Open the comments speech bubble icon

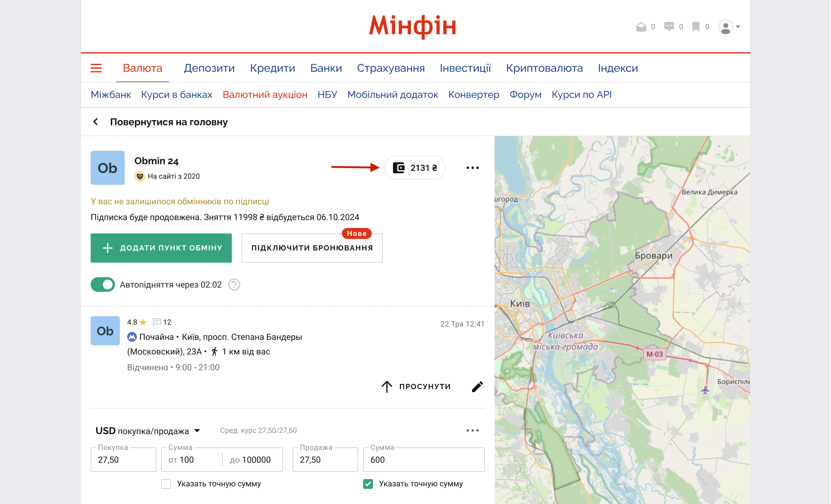tap(669, 27)
